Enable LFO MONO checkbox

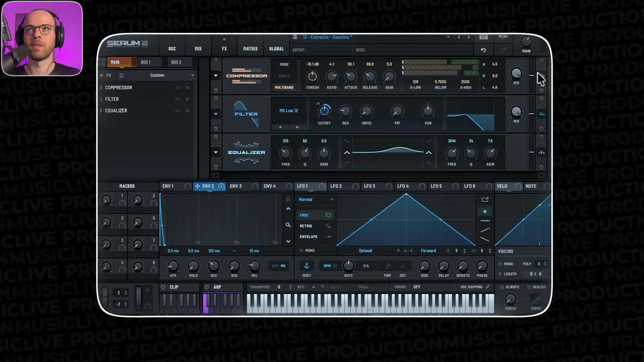[x=301, y=250]
